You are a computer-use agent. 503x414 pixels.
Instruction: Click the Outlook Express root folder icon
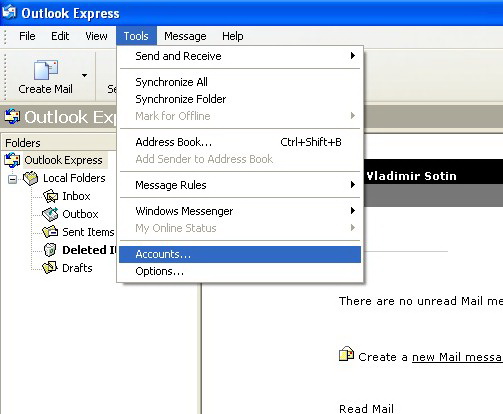(12, 160)
